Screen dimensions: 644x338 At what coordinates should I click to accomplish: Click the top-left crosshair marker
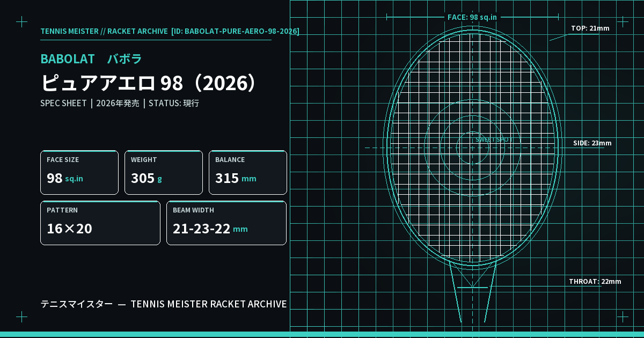tap(21, 21)
